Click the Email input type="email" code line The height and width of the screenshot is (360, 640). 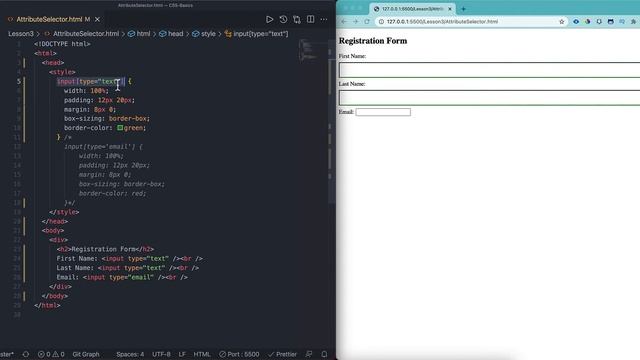tap(122, 277)
